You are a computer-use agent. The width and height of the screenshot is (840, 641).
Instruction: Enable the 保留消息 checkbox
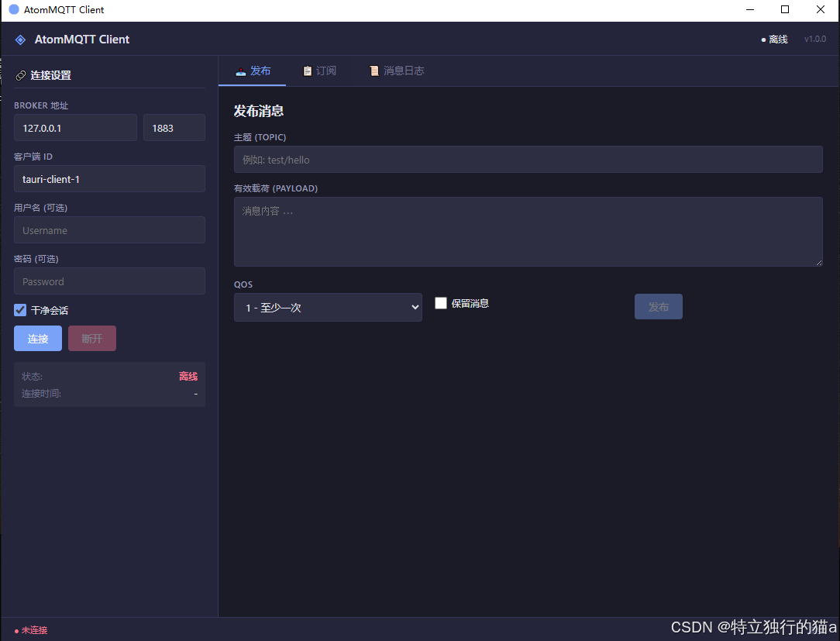(x=441, y=303)
